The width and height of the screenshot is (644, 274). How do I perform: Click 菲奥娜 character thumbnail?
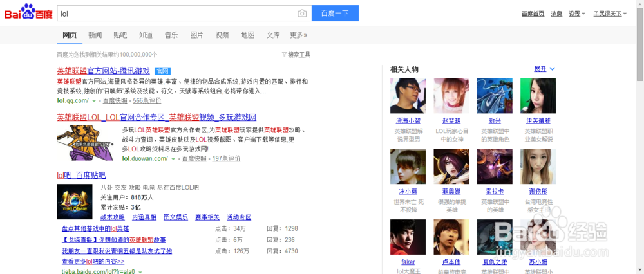(x=451, y=166)
